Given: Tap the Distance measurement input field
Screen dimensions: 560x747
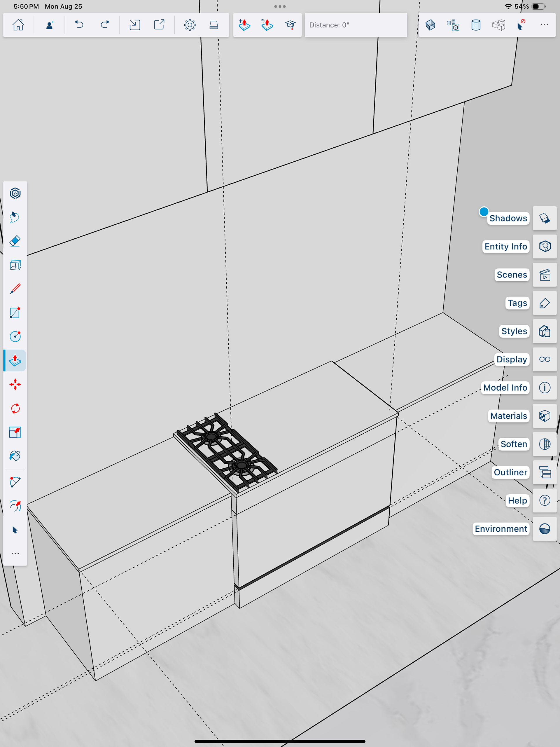Looking at the screenshot, I should [x=356, y=25].
